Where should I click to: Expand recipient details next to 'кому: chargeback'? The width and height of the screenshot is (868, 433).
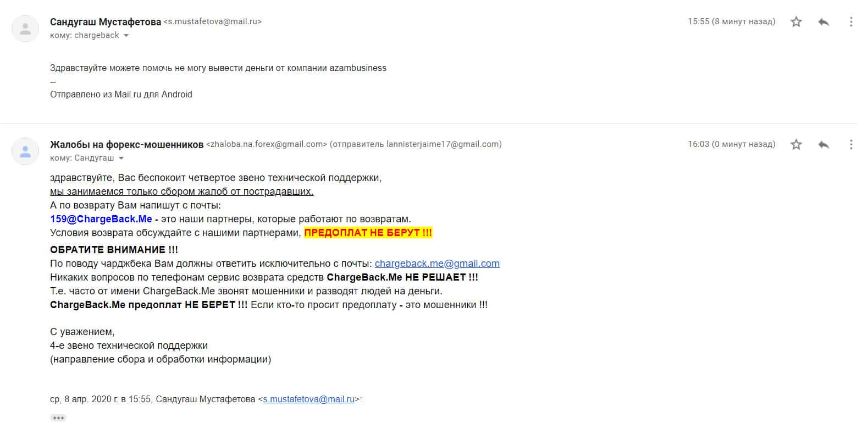pyautogui.click(x=126, y=36)
